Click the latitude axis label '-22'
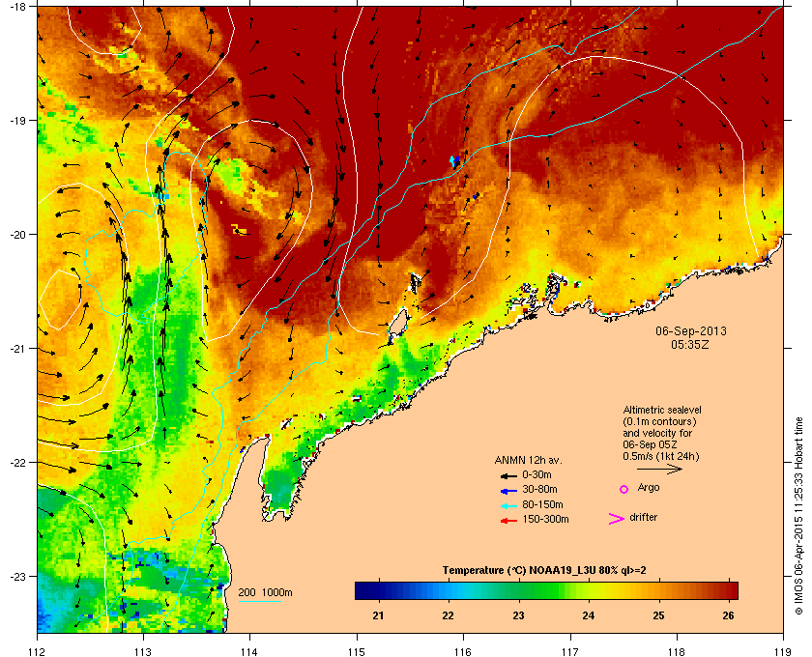This screenshot has width=812, height=657. (x=17, y=463)
